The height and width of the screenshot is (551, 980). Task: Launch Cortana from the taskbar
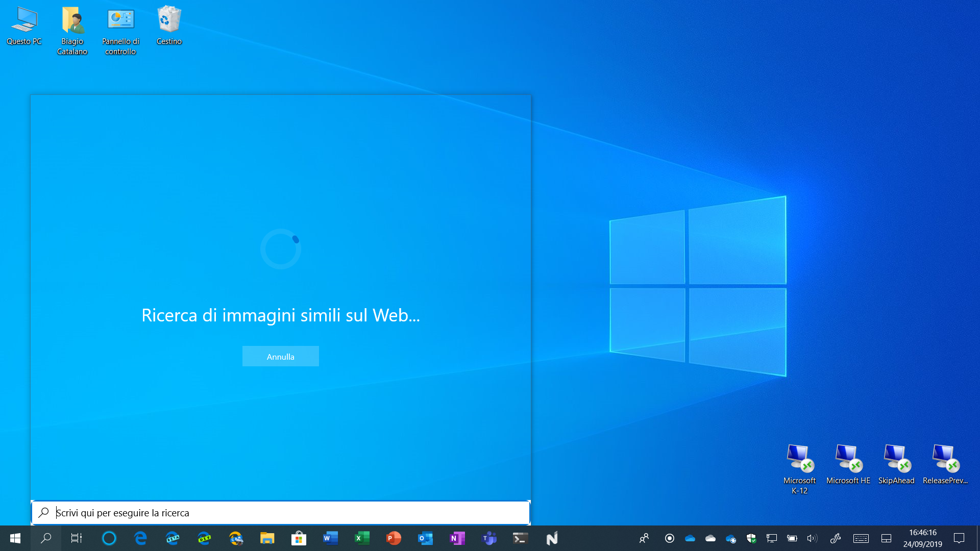109,538
